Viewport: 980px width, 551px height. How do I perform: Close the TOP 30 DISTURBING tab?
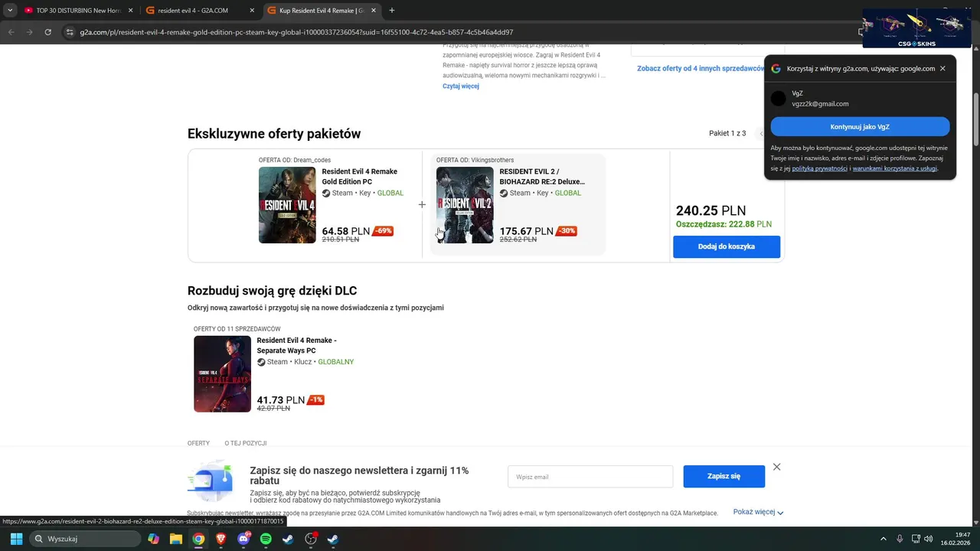pos(130,11)
